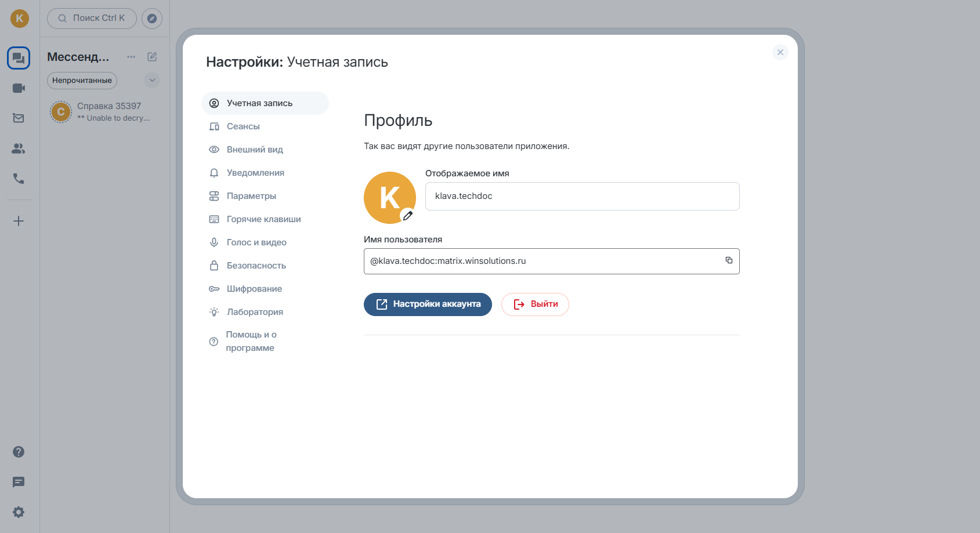Open the Безопасность settings tab
The image size is (980, 533).
(265, 266)
